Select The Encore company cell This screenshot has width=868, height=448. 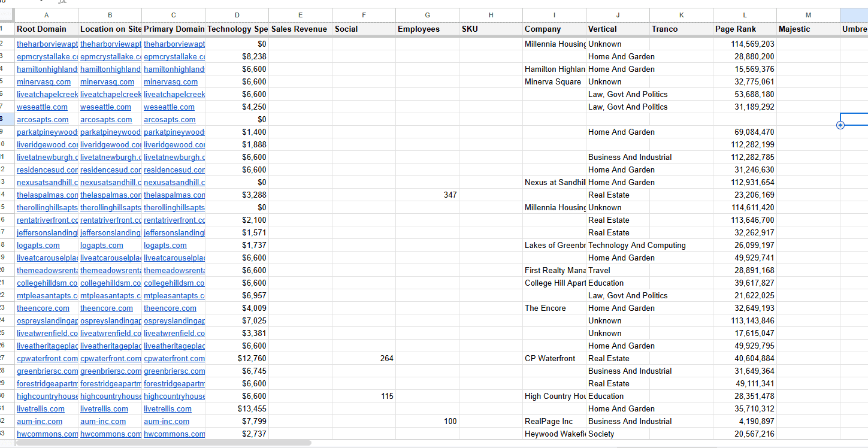(555, 308)
